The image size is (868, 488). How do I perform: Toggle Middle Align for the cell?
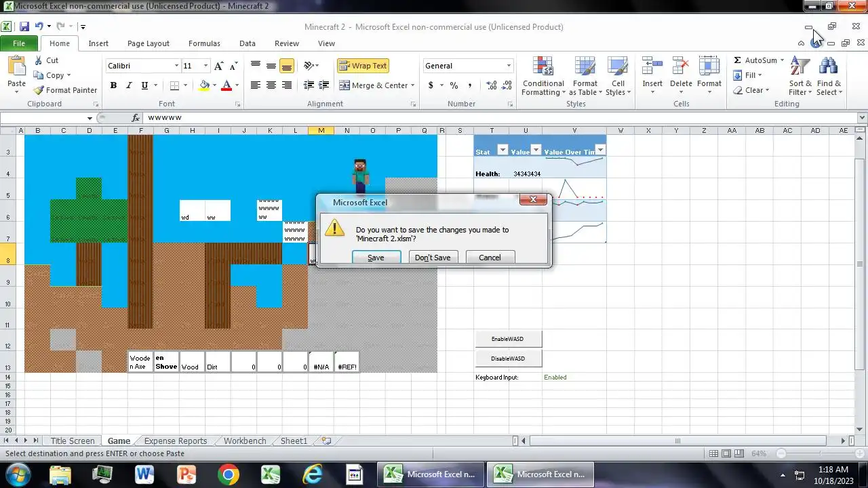[x=271, y=66]
